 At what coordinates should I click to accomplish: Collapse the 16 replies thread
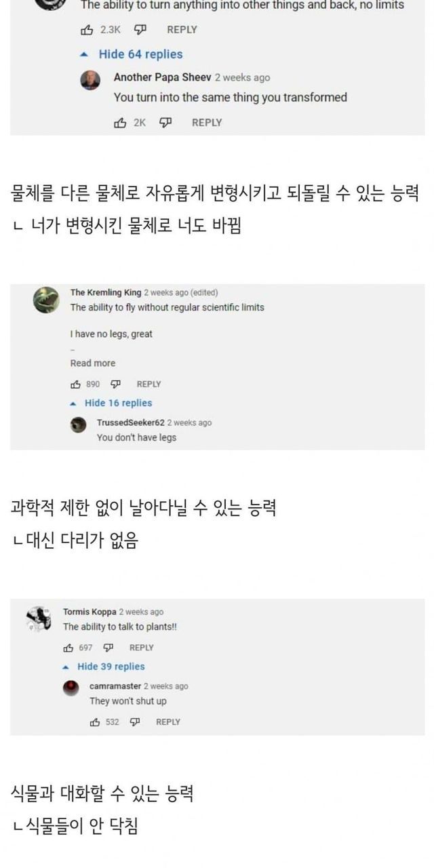click(x=117, y=403)
